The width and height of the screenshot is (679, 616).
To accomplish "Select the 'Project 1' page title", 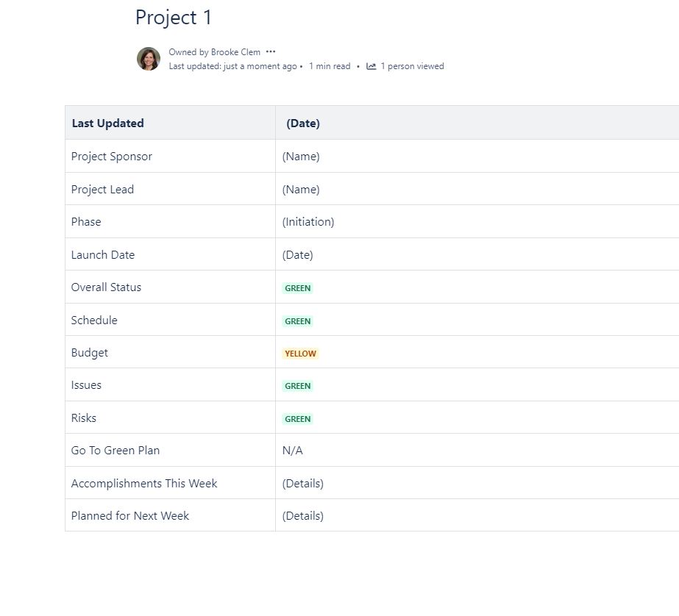I will [x=173, y=18].
